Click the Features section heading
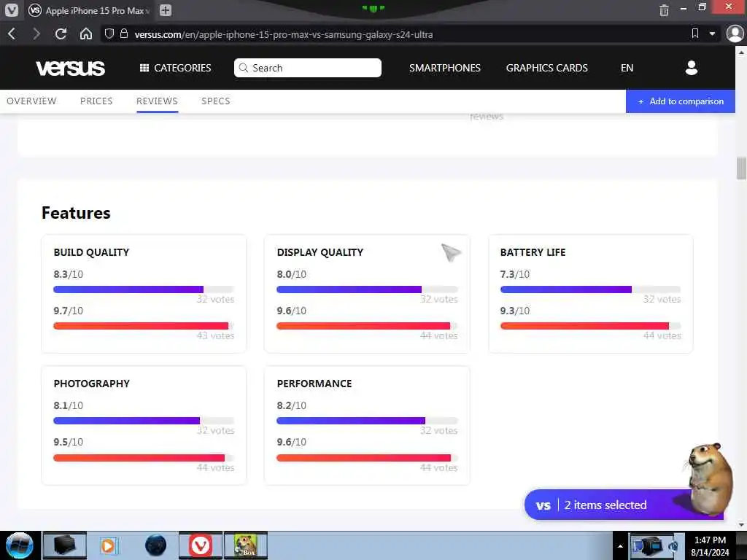 point(76,213)
